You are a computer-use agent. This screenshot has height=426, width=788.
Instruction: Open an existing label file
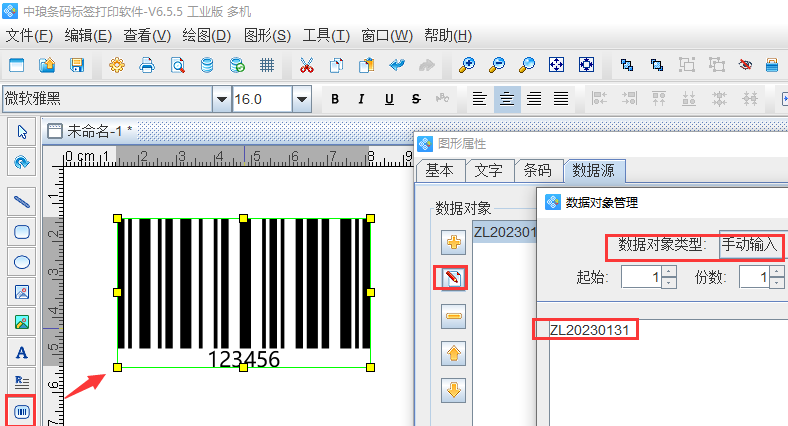pyautogui.click(x=47, y=65)
